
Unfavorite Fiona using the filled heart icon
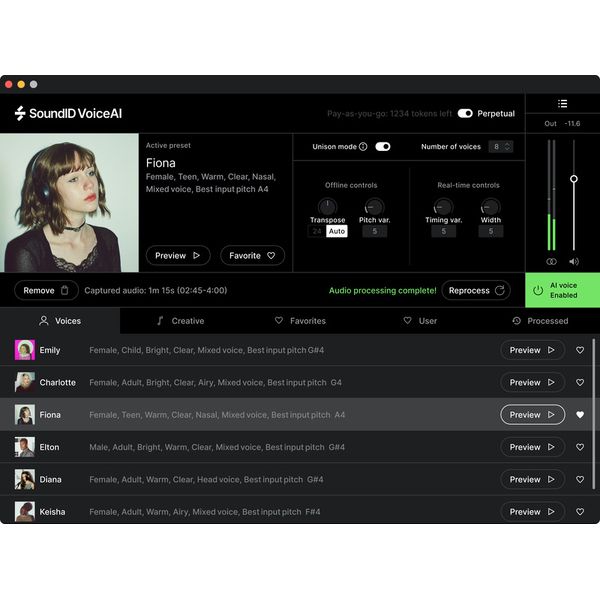tap(580, 415)
